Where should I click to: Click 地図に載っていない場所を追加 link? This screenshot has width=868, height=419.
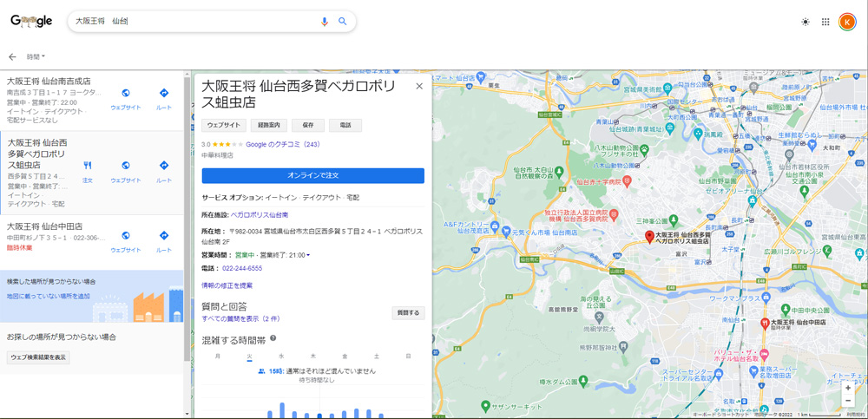(x=48, y=296)
